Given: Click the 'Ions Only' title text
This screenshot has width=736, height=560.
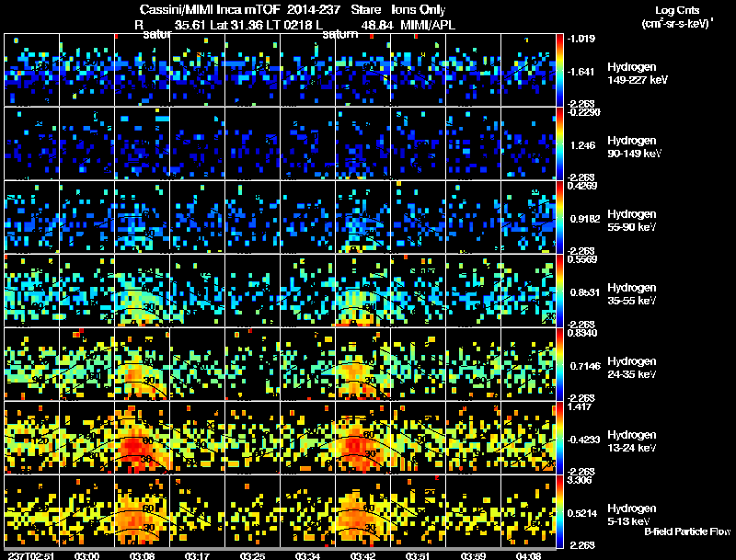Looking at the screenshot, I should point(419,9).
